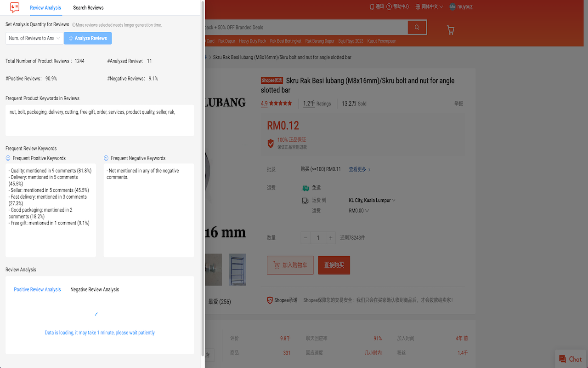Viewport: 588px width, 368px height.
Task: Click the product keywords text box
Action: (x=100, y=121)
